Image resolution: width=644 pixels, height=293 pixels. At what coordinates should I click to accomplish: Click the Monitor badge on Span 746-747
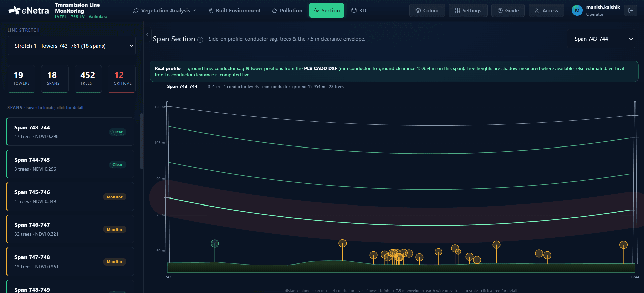point(114,230)
